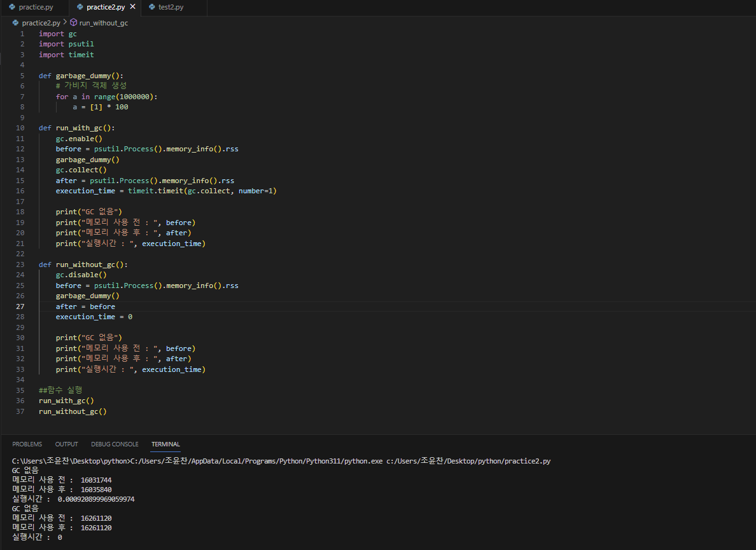Click the '##함수 실행' comment line

point(60,390)
